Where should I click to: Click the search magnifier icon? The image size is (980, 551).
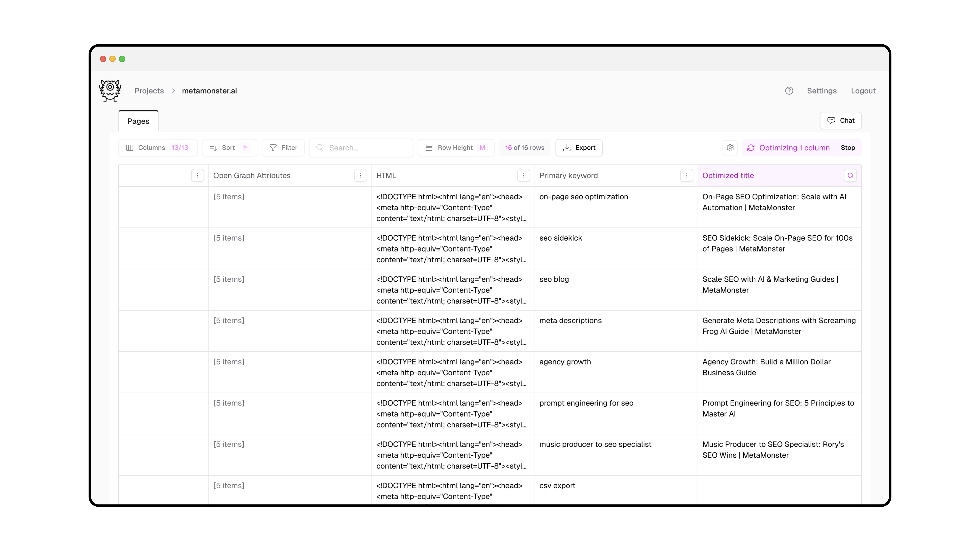point(320,148)
